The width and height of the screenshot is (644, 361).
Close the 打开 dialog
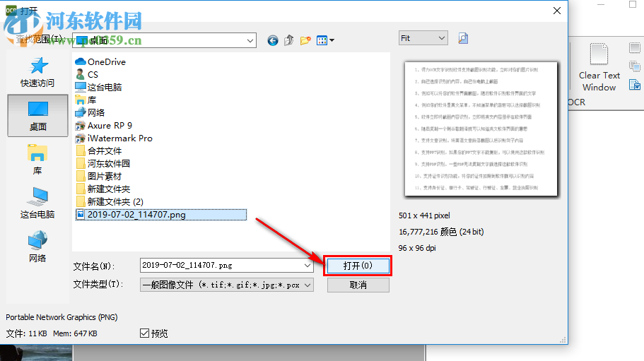557,11
